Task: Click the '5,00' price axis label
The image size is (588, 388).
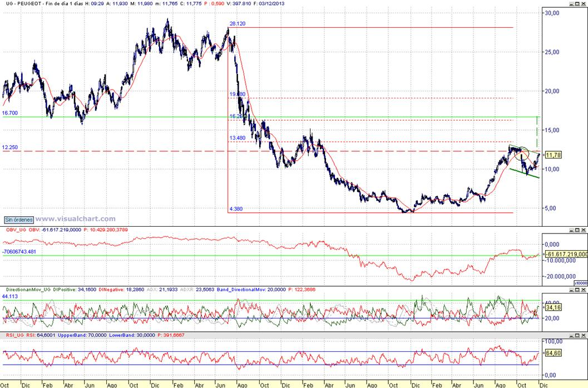Action: pyautogui.click(x=551, y=208)
